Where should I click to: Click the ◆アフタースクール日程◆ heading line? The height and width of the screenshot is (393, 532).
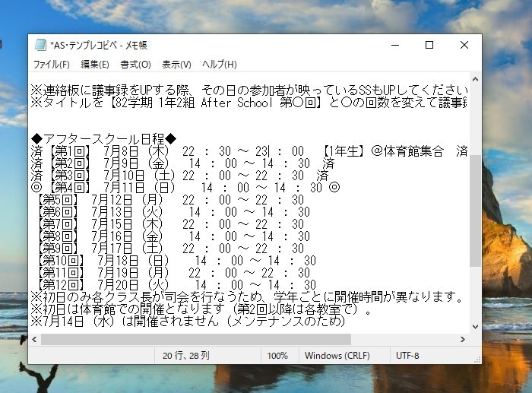coord(104,139)
